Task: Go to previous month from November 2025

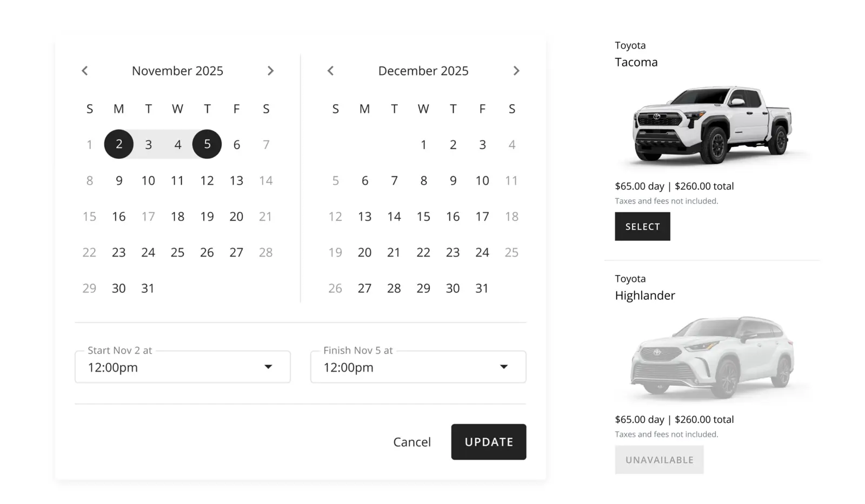Action: [x=85, y=71]
